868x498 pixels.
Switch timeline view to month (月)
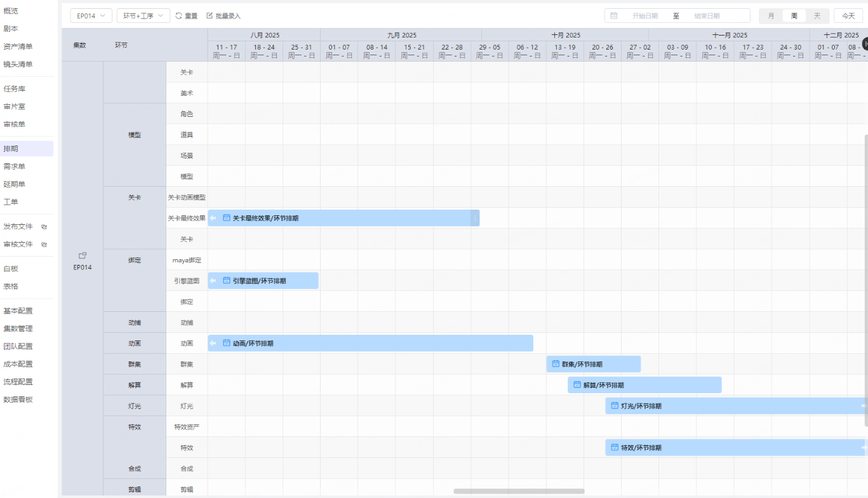point(771,16)
